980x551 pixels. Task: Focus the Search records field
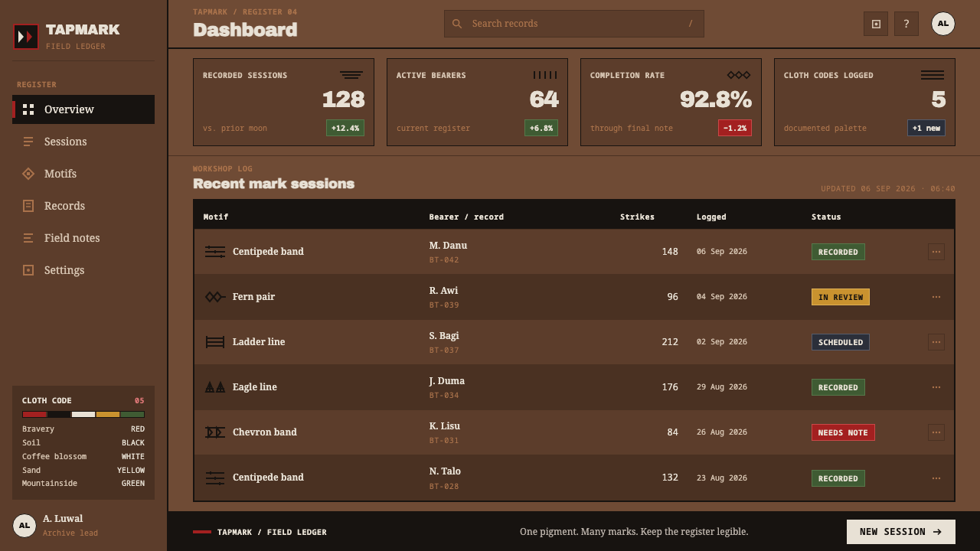point(574,24)
